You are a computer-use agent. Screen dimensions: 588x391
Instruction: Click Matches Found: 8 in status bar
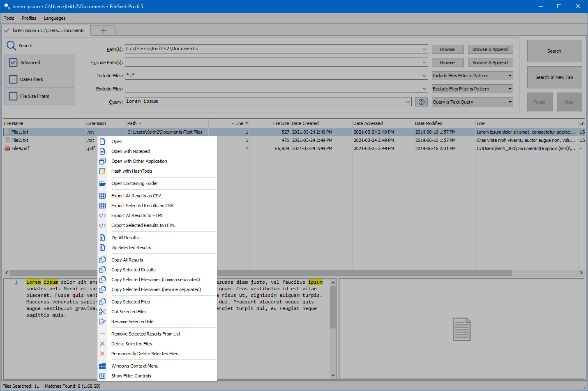[x=73, y=386]
